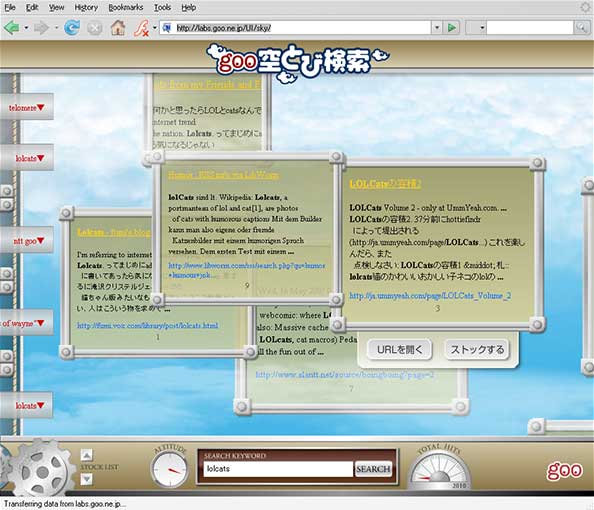Screen dimensions: 594x510
Task: Click the browser throbber icon at top right
Action: point(585,7)
